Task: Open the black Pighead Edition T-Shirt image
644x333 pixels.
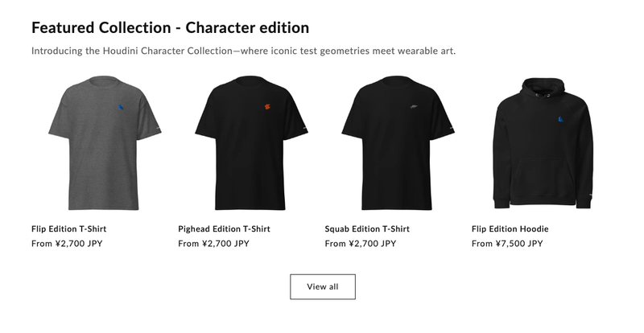Action: pyautogui.click(x=251, y=143)
